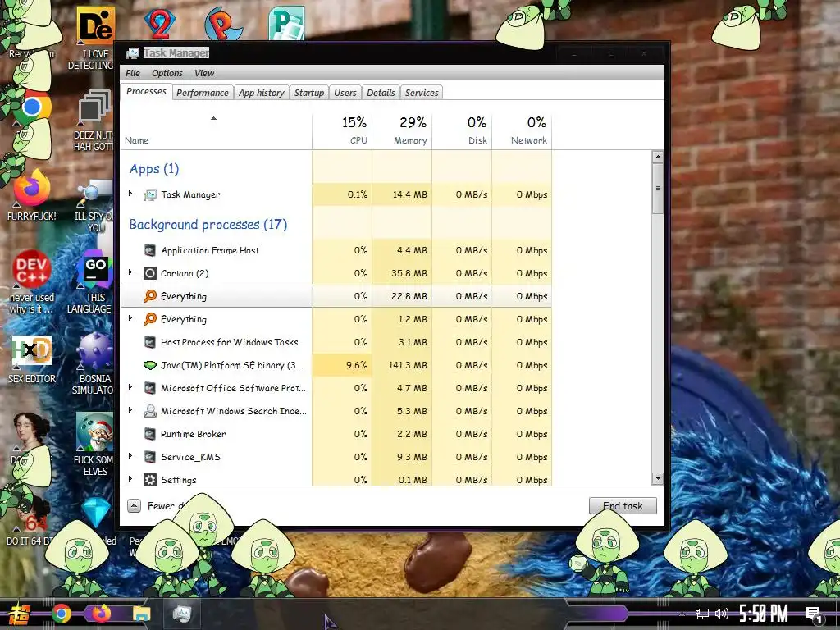Open the Options menu
840x630 pixels.
pos(167,73)
